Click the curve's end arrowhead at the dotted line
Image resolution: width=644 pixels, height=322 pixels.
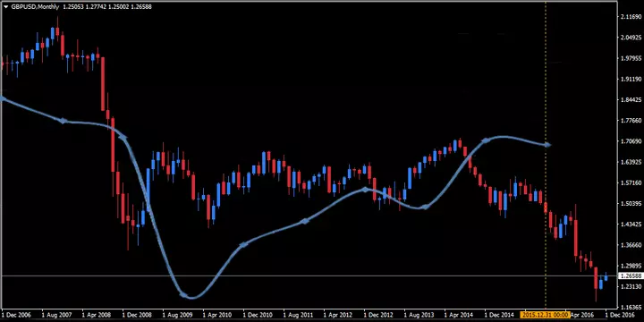pyautogui.click(x=547, y=145)
